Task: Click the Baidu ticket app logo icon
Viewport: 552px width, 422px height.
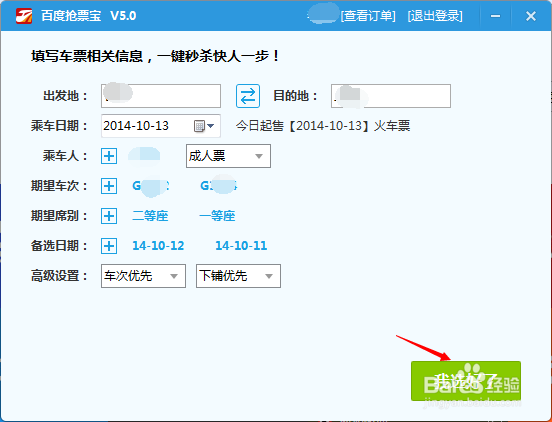Action: [x=24, y=16]
